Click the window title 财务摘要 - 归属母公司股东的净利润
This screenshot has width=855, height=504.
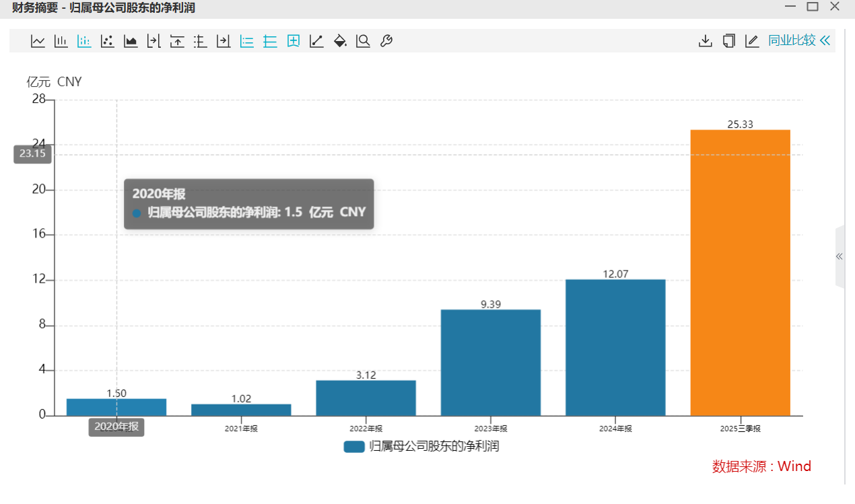104,8
